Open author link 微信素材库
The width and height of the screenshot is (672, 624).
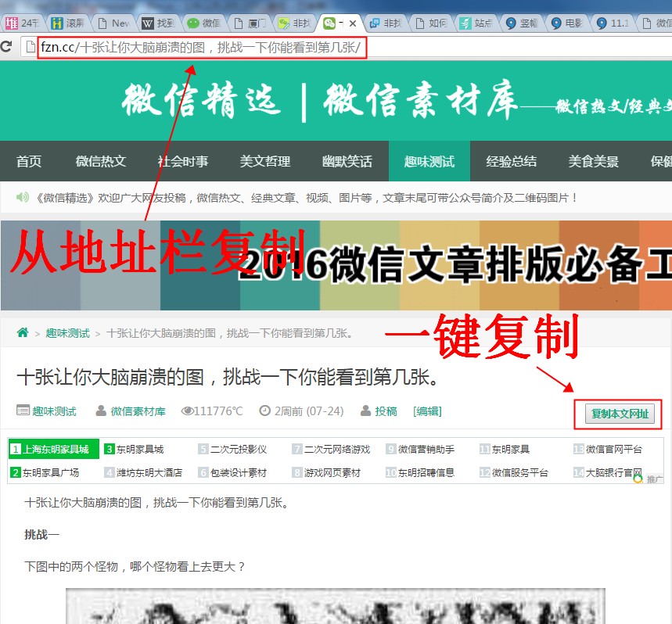click(138, 411)
